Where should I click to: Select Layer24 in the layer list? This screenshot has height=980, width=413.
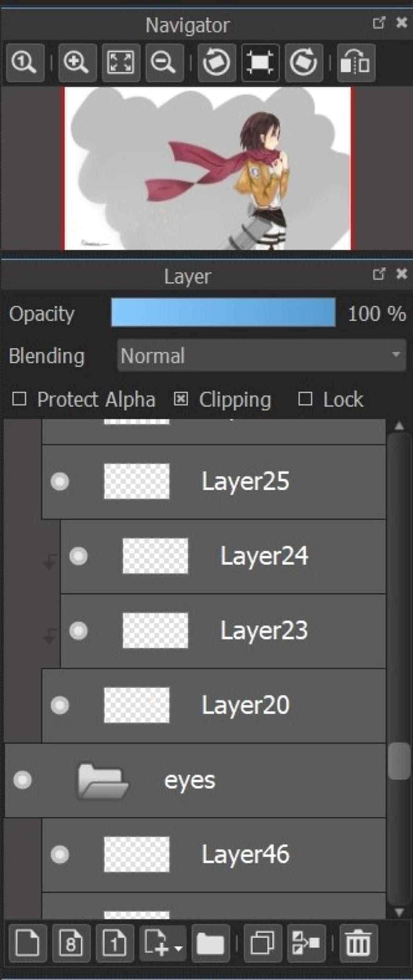coord(223,557)
